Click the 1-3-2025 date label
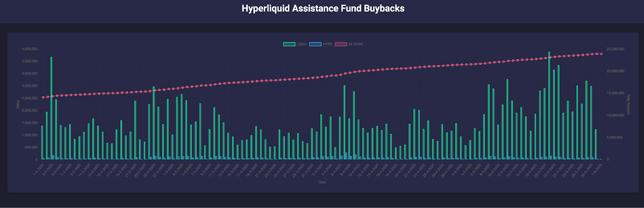The width and height of the screenshot is (644, 208). pos(168,169)
